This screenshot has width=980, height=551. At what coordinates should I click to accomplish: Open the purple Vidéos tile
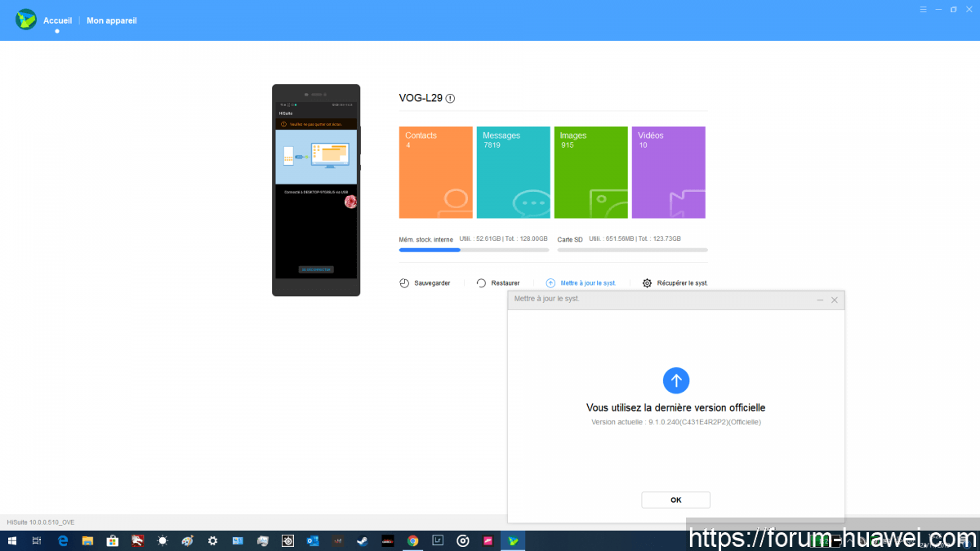tap(668, 172)
